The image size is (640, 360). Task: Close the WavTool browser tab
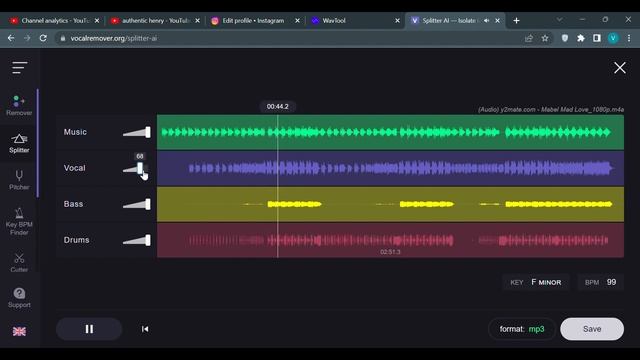pos(398,20)
